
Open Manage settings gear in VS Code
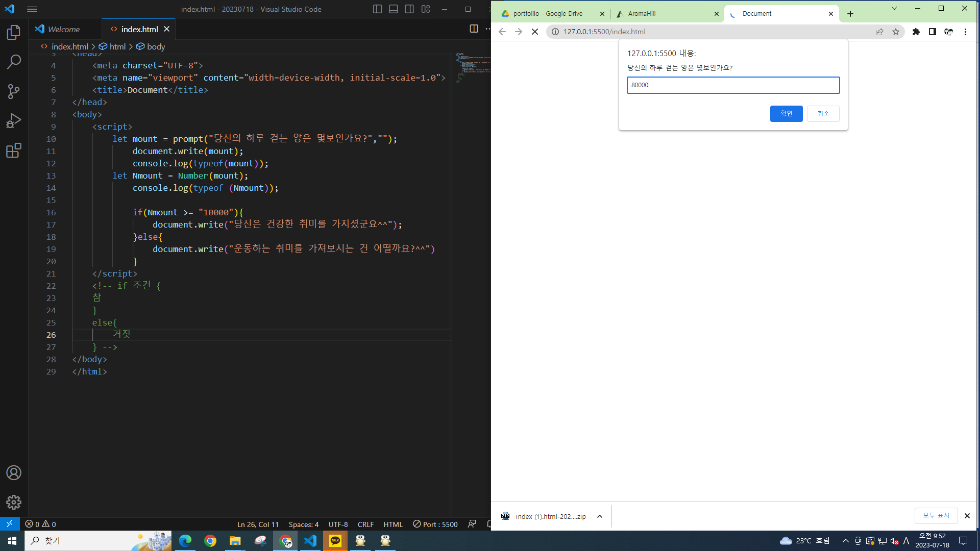[14, 502]
